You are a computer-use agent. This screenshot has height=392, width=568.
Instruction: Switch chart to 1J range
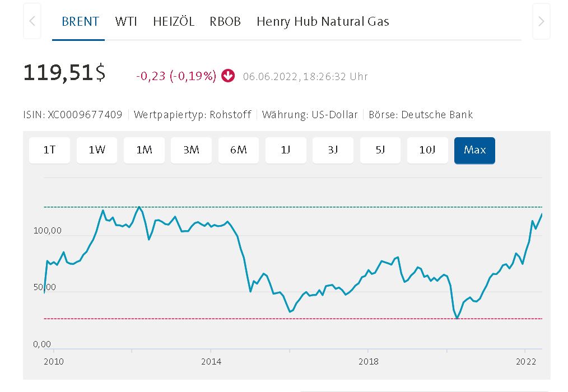(x=286, y=150)
